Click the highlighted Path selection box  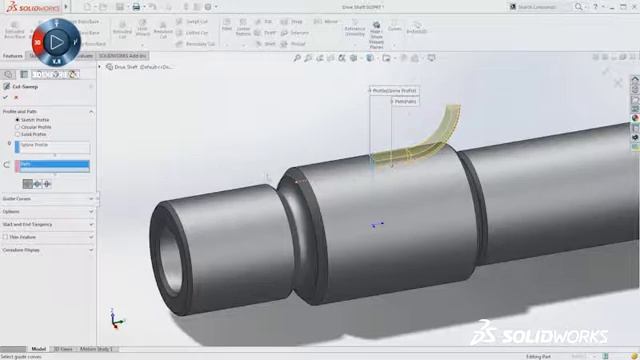(52, 166)
